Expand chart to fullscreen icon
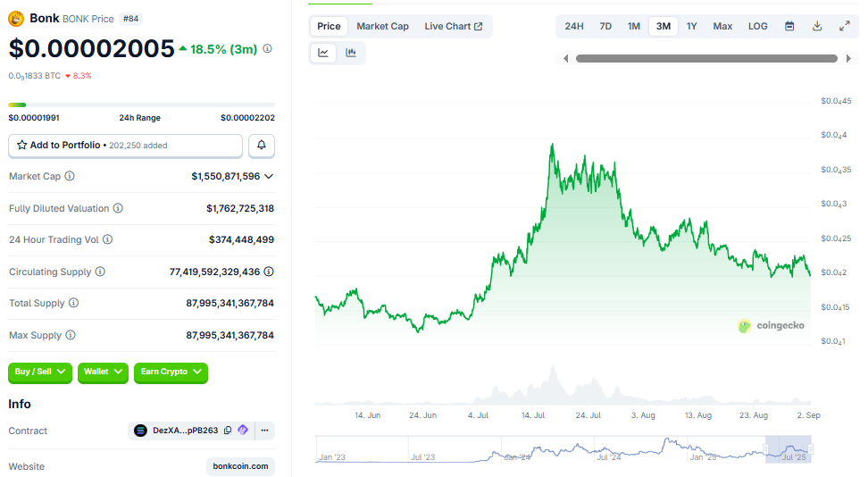 pyautogui.click(x=845, y=26)
